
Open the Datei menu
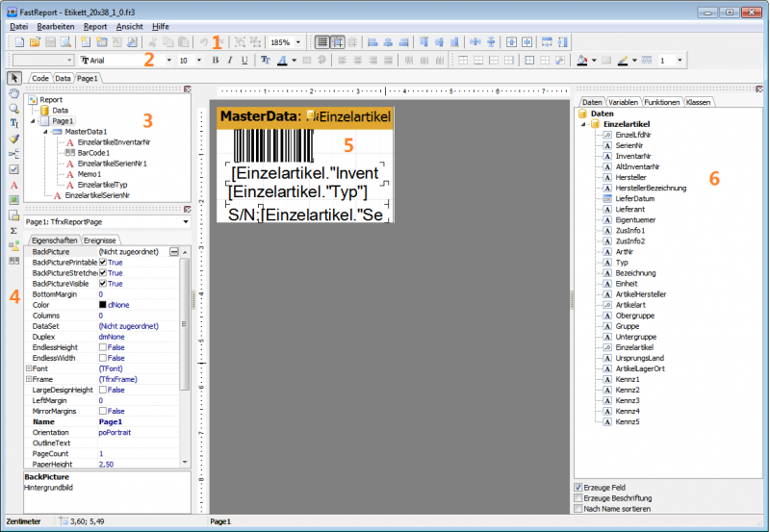19,27
